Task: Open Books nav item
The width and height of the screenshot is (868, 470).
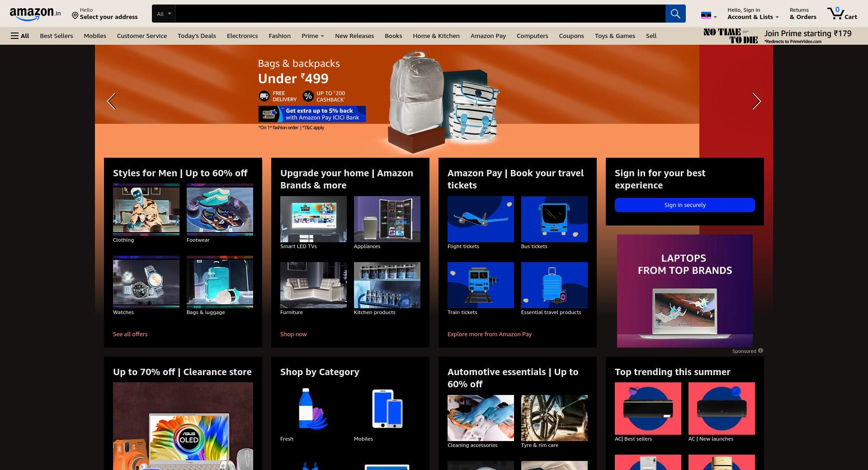Action: (x=393, y=36)
